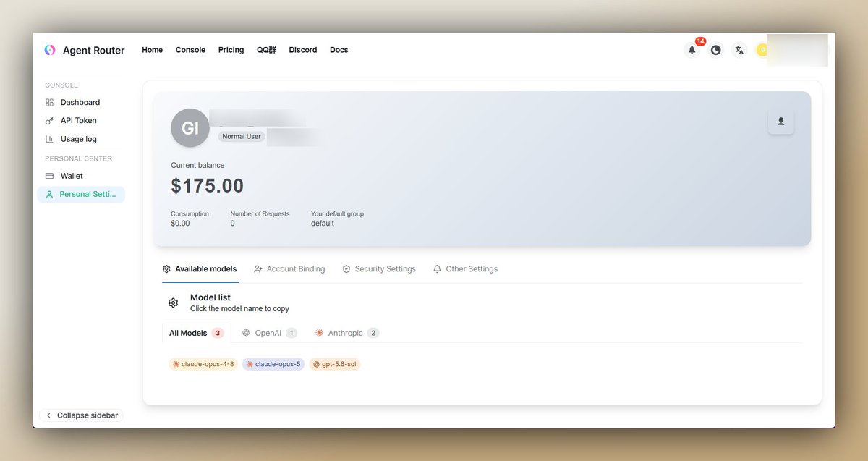Click the Normal User badge

tap(242, 136)
